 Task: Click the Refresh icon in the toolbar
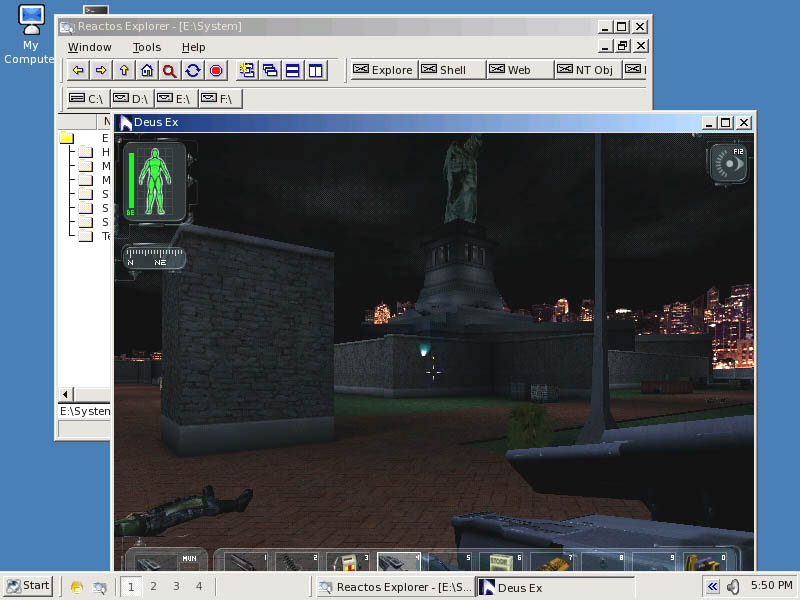tap(193, 70)
